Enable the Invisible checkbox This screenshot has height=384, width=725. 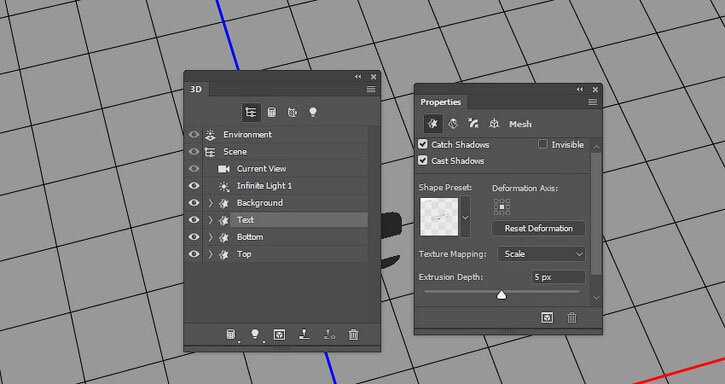point(542,144)
